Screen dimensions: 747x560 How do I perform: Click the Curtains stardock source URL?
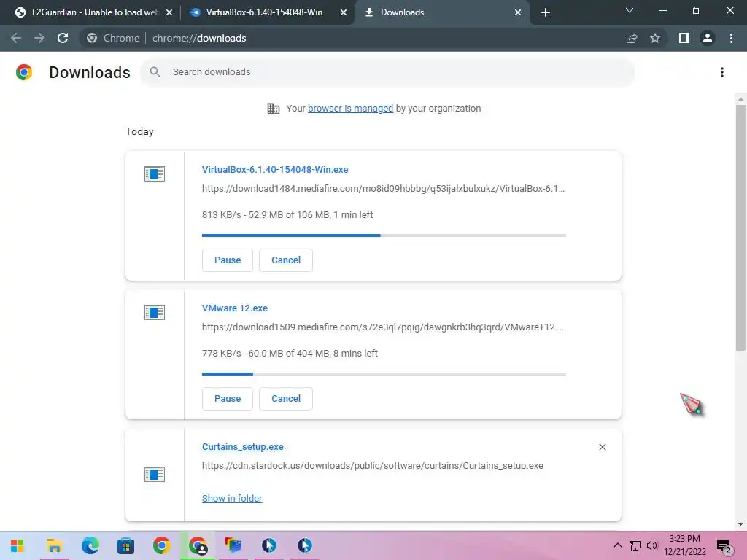pos(373,466)
